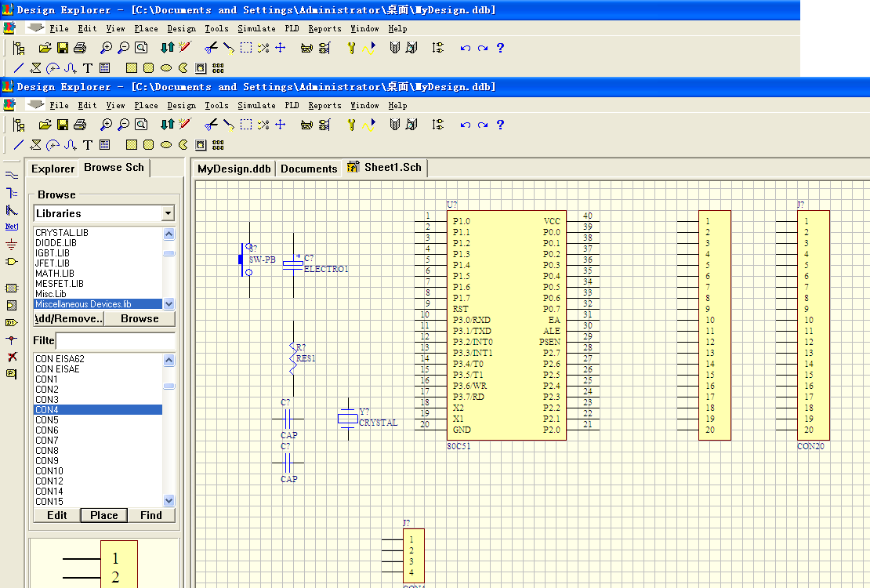Click the Find button
This screenshot has height=588, width=870.
click(151, 515)
